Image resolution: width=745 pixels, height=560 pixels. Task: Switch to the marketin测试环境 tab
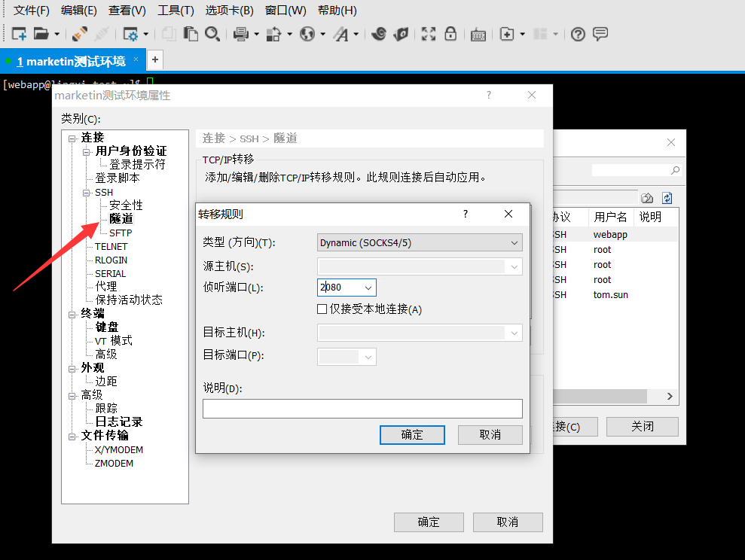(x=68, y=59)
